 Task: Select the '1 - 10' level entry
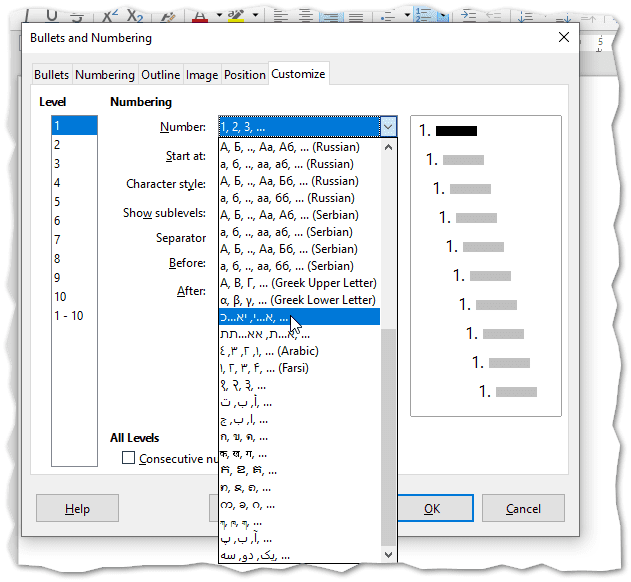click(x=74, y=316)
